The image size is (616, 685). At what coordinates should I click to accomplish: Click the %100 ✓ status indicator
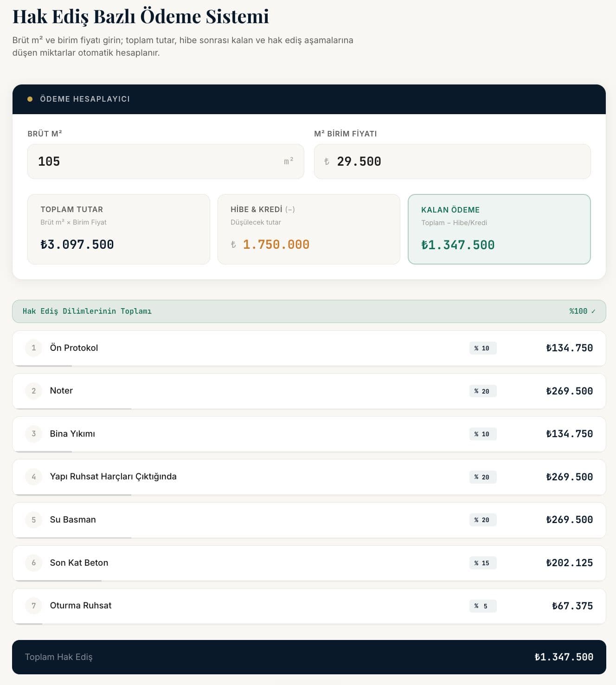pyautogui.click(x=582, y=311)
